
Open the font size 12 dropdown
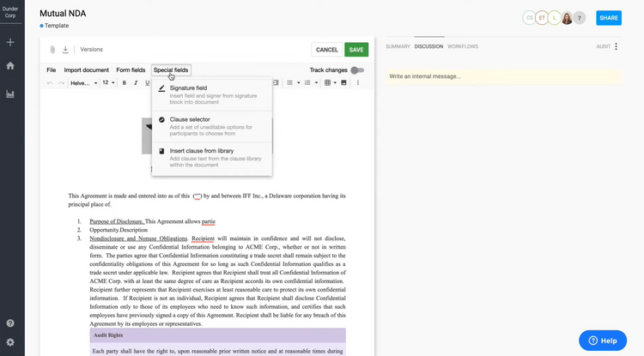tap(108, 83)
